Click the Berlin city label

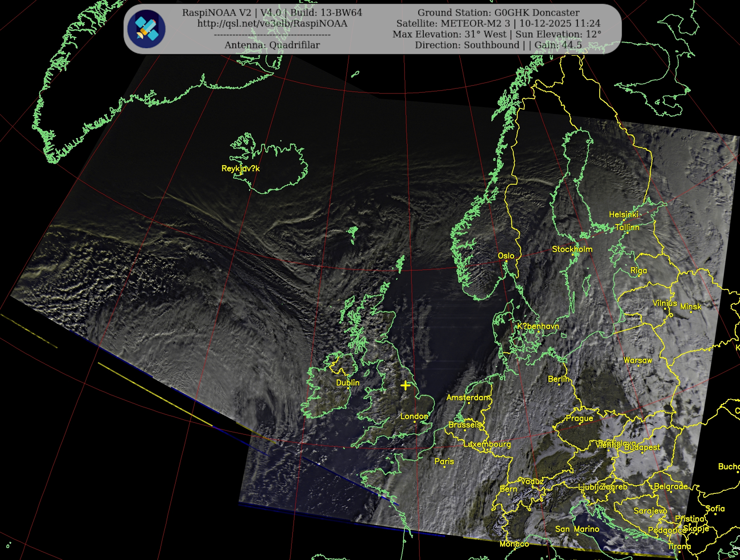[x=558, y=379]
